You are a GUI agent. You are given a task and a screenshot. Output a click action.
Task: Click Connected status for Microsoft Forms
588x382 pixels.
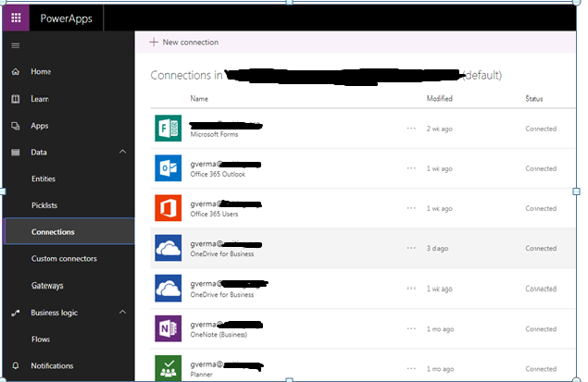[x=541, y=129]
